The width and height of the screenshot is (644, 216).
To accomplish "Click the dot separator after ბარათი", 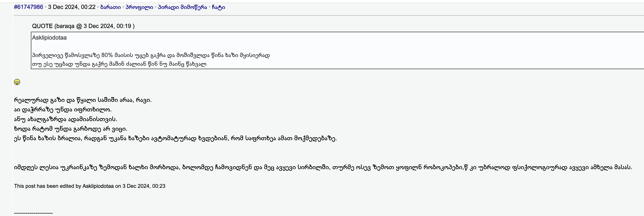I will (123, 7).
